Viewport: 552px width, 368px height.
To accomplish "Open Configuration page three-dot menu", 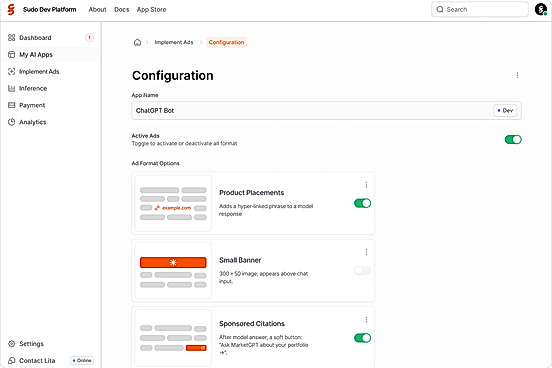I will click(x=517, y=75).
